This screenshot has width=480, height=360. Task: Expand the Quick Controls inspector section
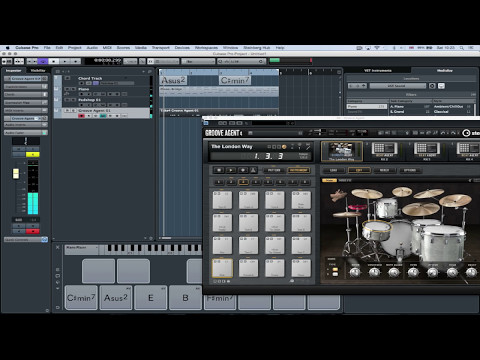[26, 240]
